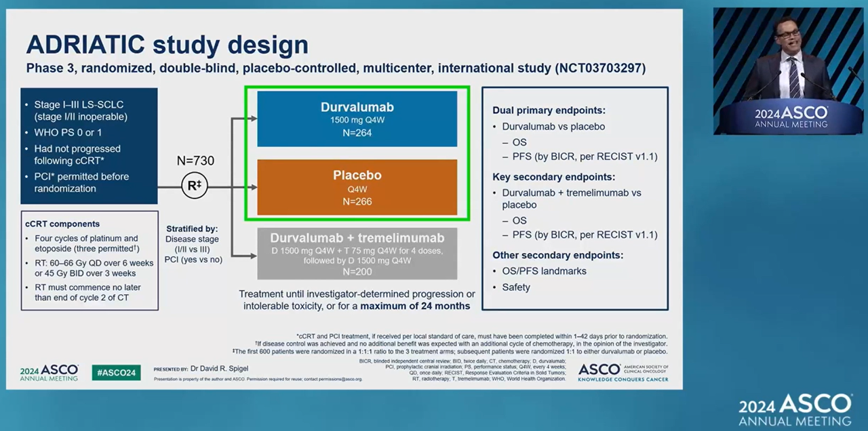The height and width of the screenshot is (431, 868).
Task: Click the Stratified by label
Action: 192,228
